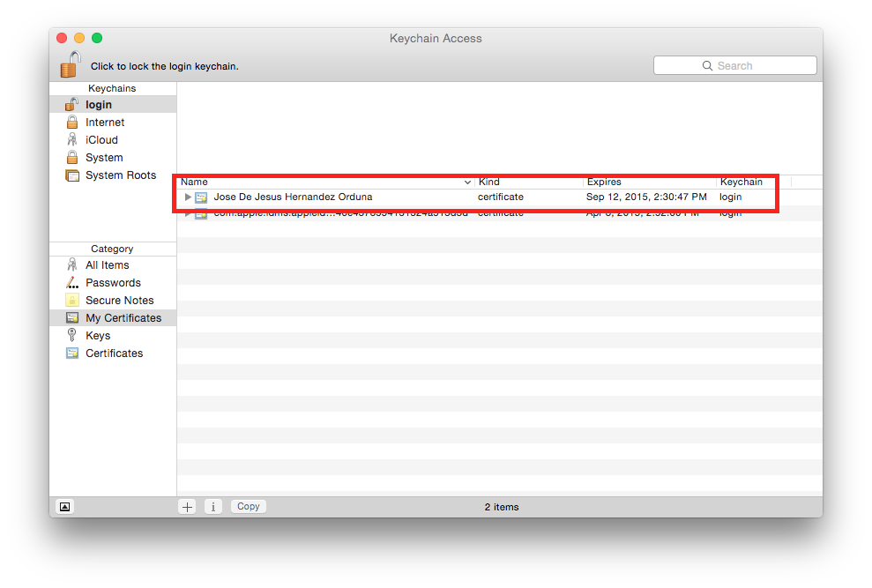The width and height of the screenshot is (872, 588).
Task: Choose the Certificates category icon
Action: pyautogui.click(x=72, y=354)
